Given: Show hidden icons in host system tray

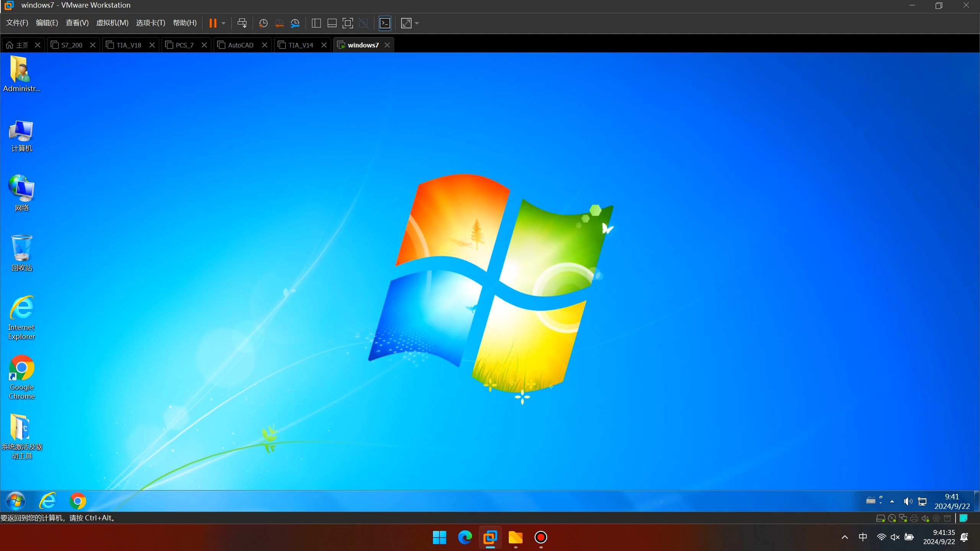Looking at the screenshot, I should coord(844,537).
